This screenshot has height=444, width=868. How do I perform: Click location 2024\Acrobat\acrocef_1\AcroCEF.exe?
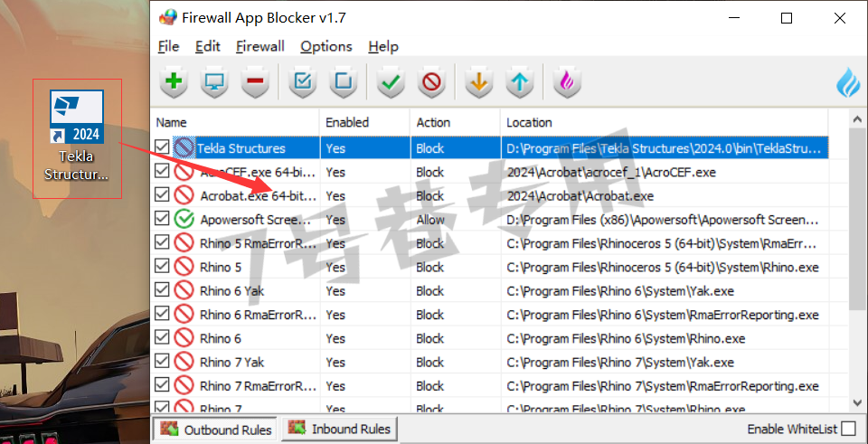pyautogui.click(x=611, y=172)
